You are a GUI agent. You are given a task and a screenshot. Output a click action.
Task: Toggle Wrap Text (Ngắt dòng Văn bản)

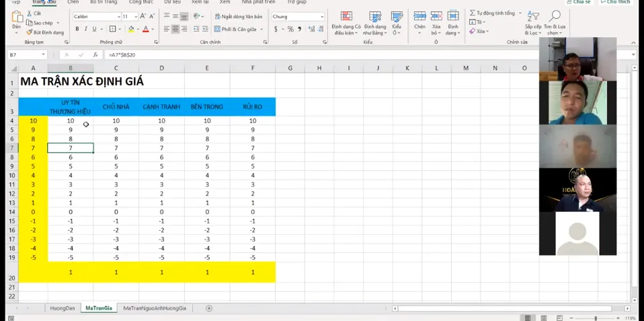(238, 16)
